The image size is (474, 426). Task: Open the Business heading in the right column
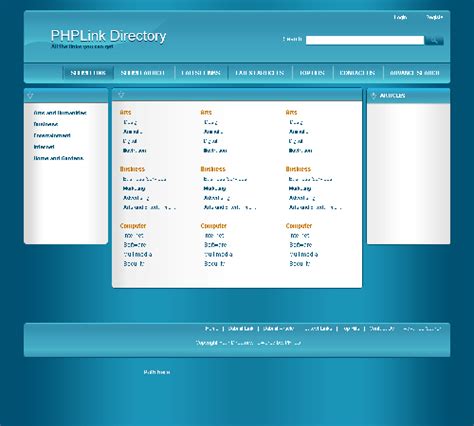(298, 169)
